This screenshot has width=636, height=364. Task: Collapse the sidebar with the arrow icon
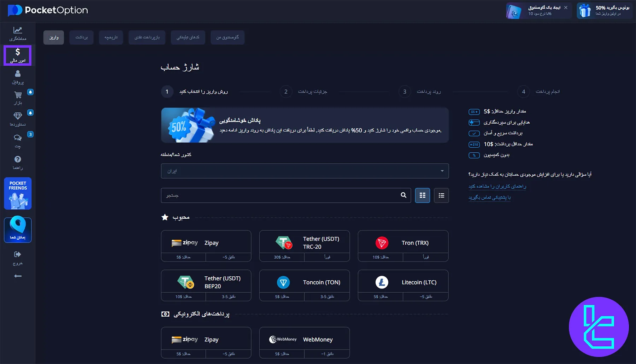[x=17, y=276]
